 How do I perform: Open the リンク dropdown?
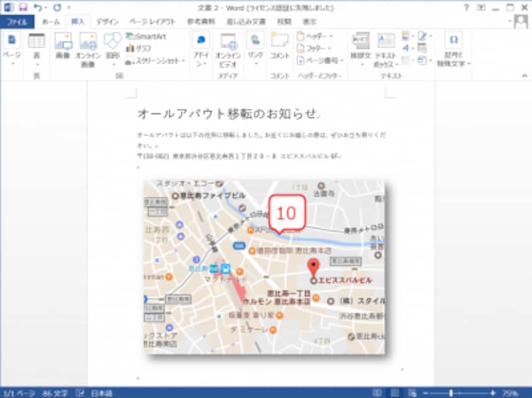(x=255, y=49)
